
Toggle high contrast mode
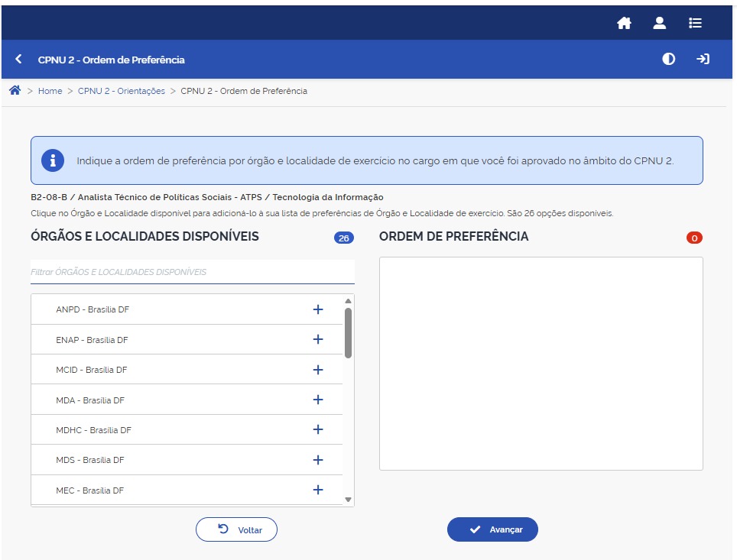coord(668,59)
